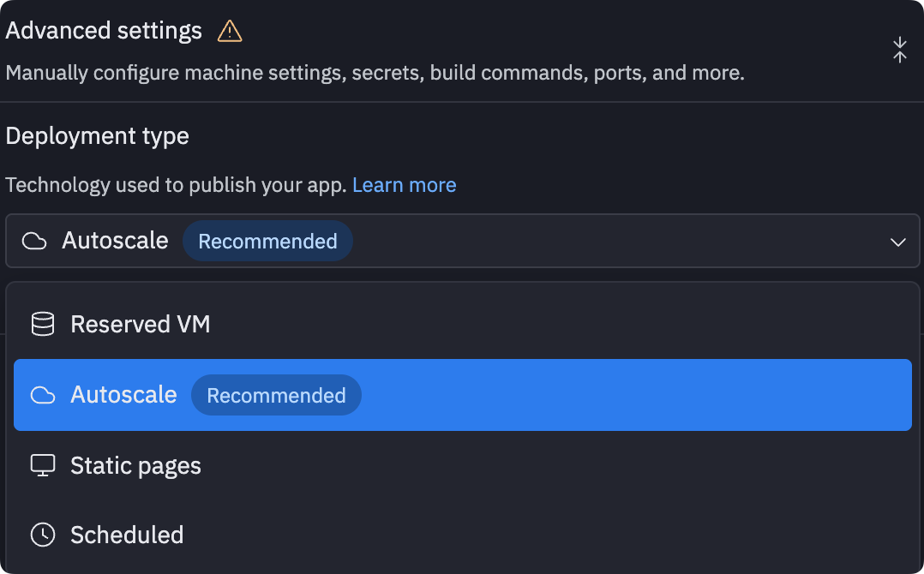Select Static pages as deployment type

coord(135,465)
